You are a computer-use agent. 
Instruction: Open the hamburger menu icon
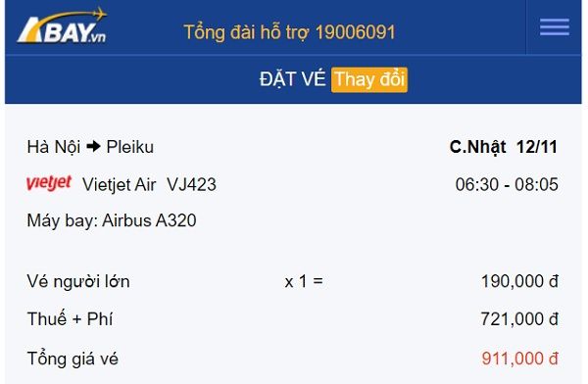(555, 27)
